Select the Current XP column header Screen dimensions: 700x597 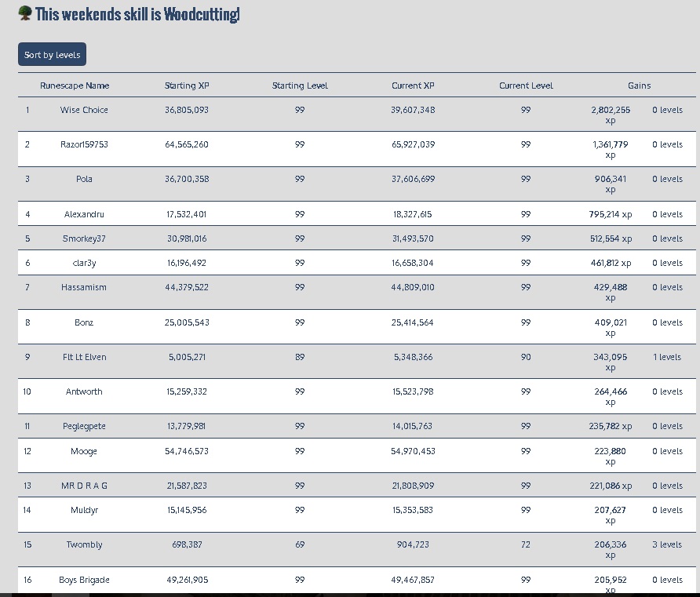tap(413, 86)
